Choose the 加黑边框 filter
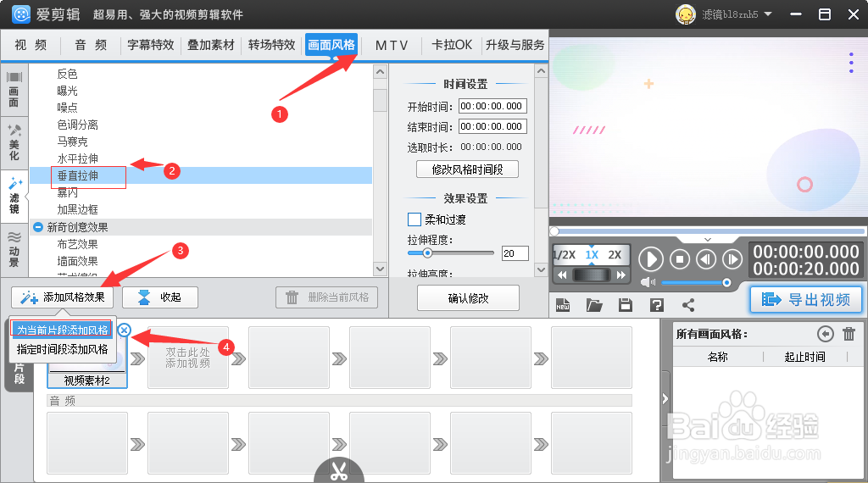Image resolution: width=868 pixels, height=483 pixels. click(77, 209)
